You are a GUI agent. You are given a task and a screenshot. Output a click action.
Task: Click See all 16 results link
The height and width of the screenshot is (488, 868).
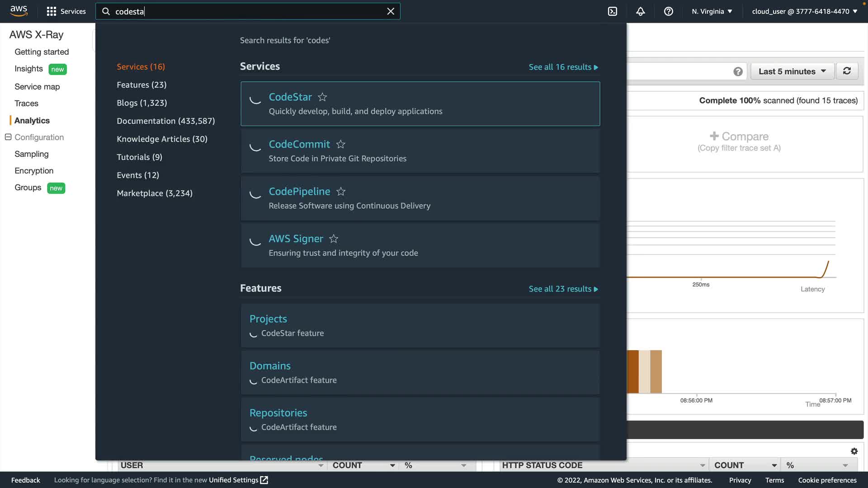point(563,67)
